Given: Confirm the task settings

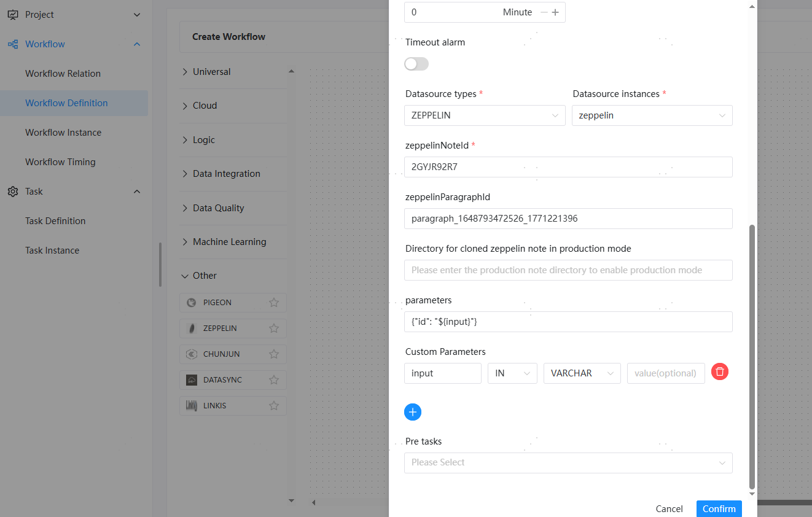Looking at the screenshot, I should [719, 508].
